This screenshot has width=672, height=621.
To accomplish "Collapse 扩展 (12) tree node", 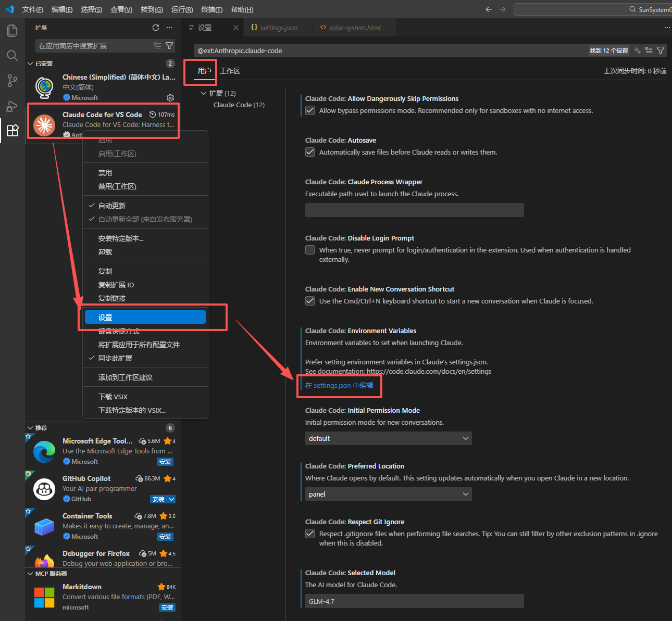I will (x=204, y=93).
